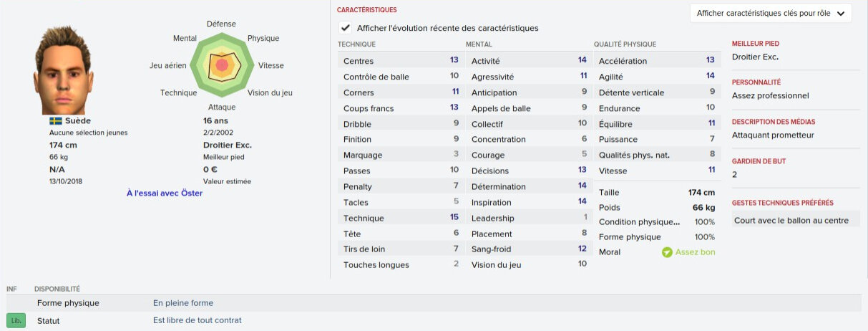The image size is (868, 331).
Task: Click the "Assez bon" morale text
Action: click(x=695, y=252)
